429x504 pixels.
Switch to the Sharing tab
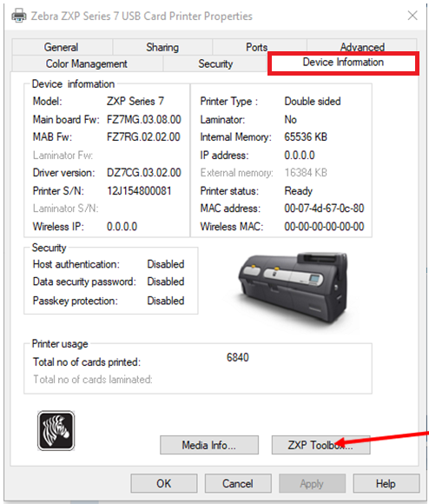[162, 47]
